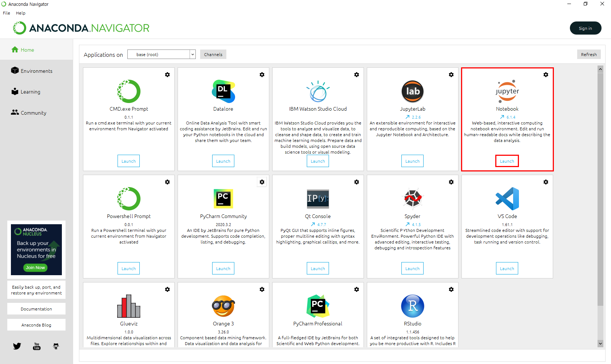The height and width of the screenshot is (364, 611).
Task: Click the VS Code blue logo icon
Action: click(x=507, y=199)
